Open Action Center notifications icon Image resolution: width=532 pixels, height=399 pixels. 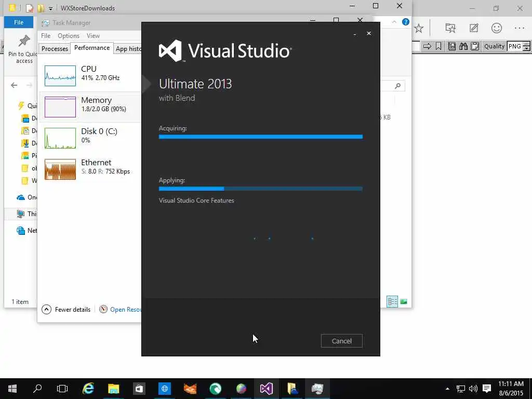pyautogui.click(x=487, y=389)
